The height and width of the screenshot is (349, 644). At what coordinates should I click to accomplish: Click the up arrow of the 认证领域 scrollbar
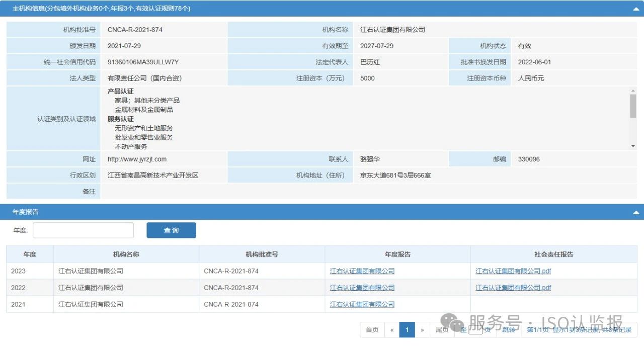[633, 91]
